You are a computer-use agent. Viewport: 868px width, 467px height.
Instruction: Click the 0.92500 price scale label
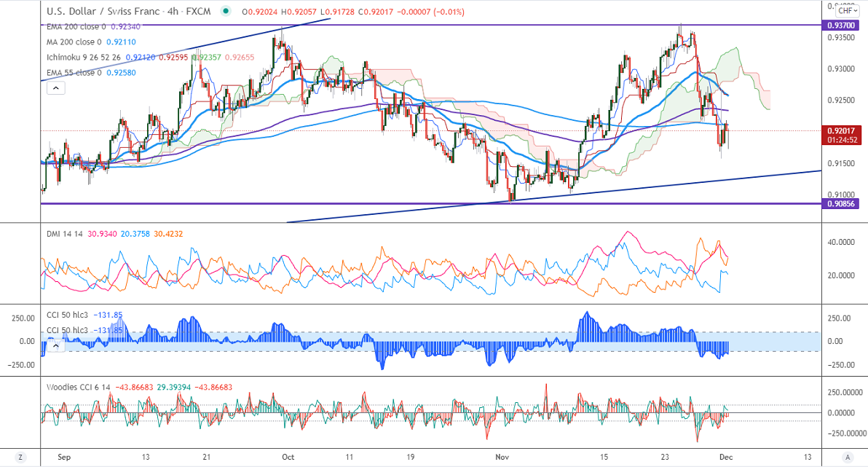[x=841, y=101]
